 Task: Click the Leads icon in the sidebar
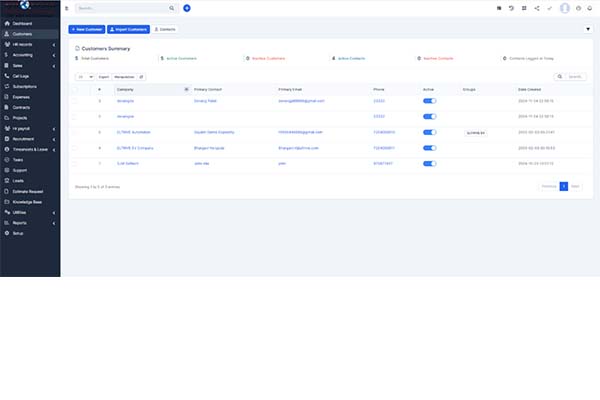[7, 181]
